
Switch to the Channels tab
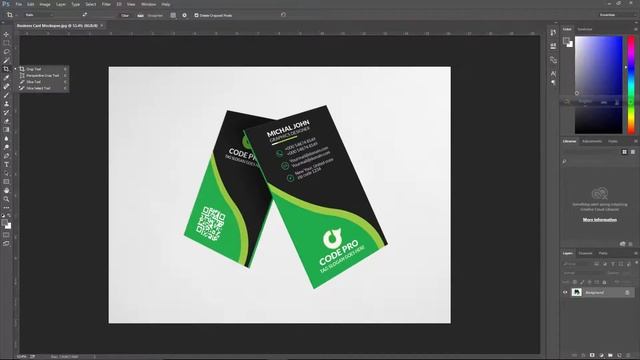point(585,253)
